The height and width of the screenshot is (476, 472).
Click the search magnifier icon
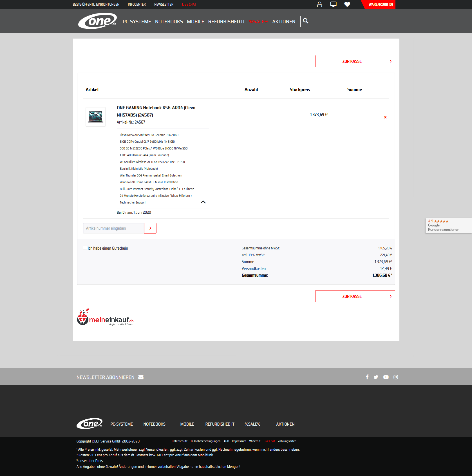[306, 21]
